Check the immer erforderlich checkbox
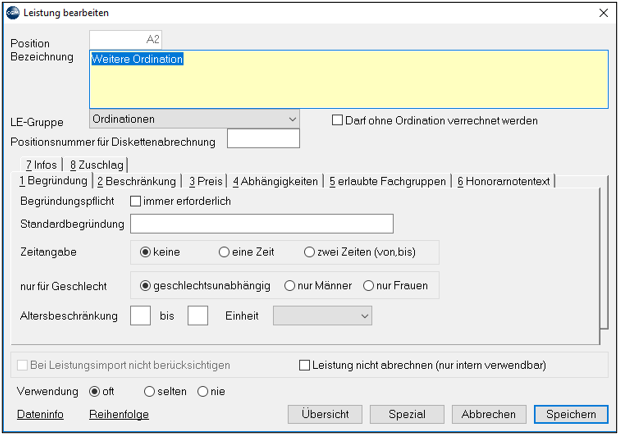The image size is (619, 435). tap(135, 201)
